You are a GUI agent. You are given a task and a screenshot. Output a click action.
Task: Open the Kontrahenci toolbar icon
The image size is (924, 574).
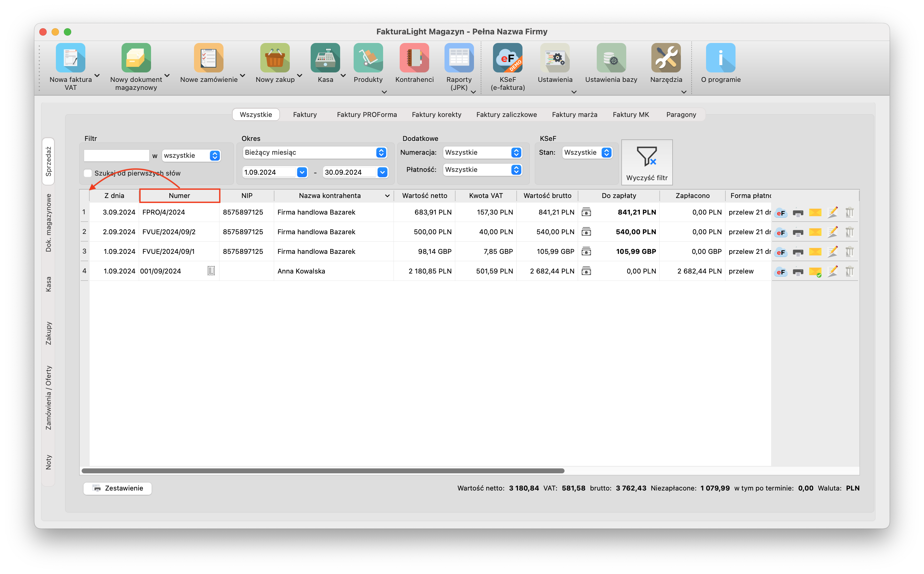tap(414, 58)
